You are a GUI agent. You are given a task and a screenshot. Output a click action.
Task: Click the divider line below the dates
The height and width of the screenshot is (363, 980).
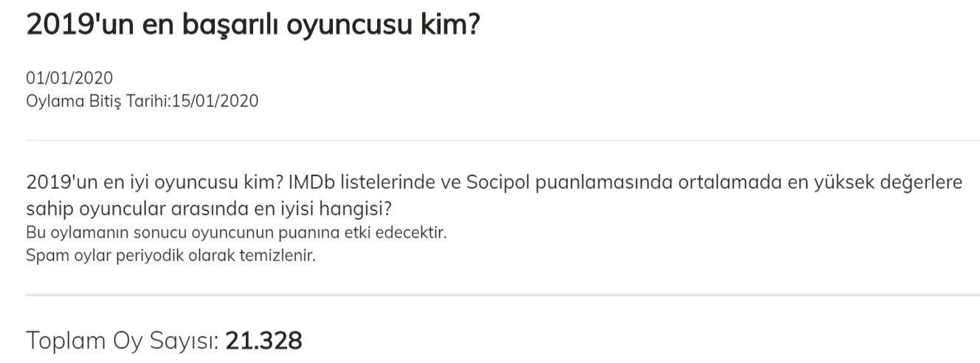[x=502, y=140]
